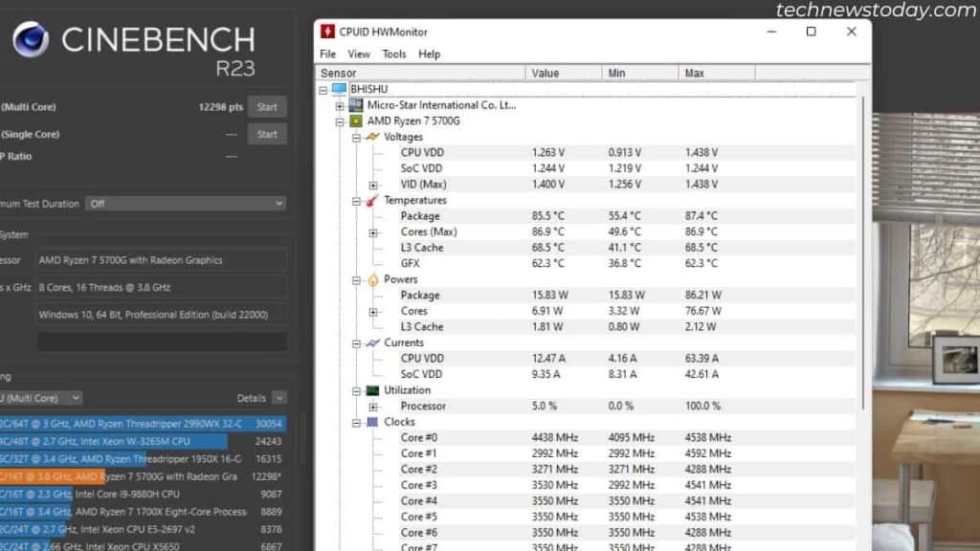Expand the VID (Max) row

click(373, 185)
